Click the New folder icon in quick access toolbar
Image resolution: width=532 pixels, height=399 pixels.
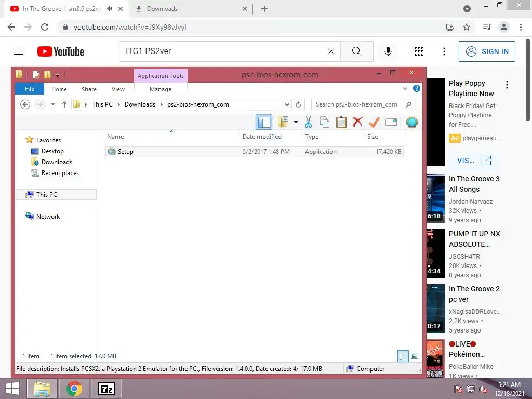[x=47, y=75]
